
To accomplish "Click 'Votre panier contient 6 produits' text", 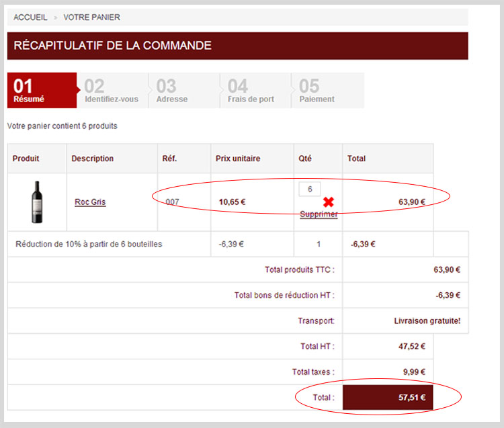I will point(62,126).
